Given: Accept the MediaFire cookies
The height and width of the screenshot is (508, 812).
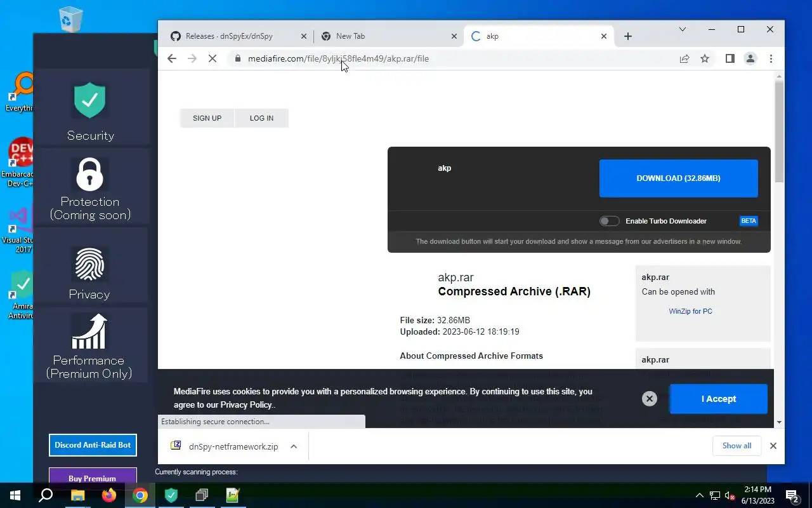Looking at the screenshot, I should pyautogui.click(x=718, y=399).
